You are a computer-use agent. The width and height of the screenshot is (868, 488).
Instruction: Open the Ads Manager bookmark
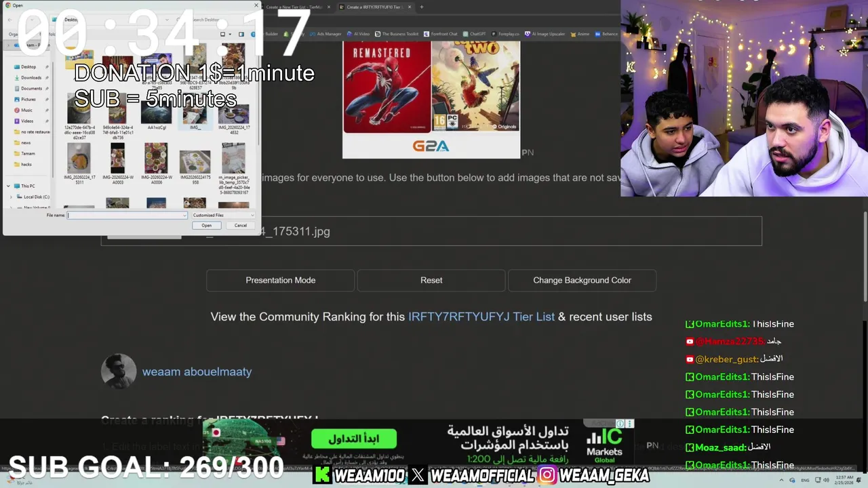pos(325,34)
